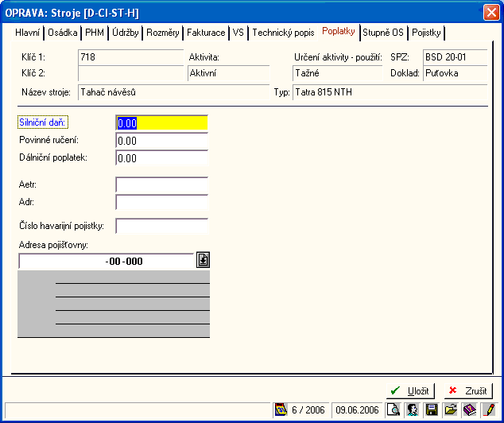Switch to the Fakturace tab
The height and width of the screenshot is (423, 504).
pyautogui.click(x=206, y=33)
